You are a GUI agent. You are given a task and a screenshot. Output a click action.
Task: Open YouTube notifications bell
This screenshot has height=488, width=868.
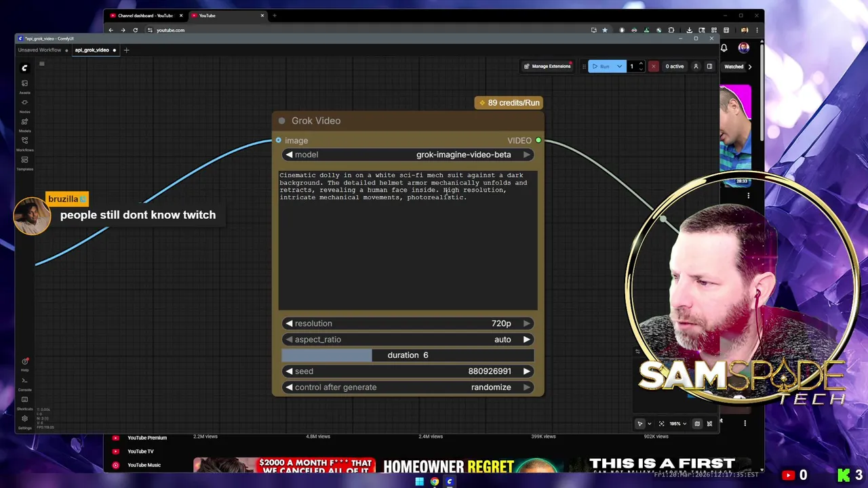pos(724,48)
